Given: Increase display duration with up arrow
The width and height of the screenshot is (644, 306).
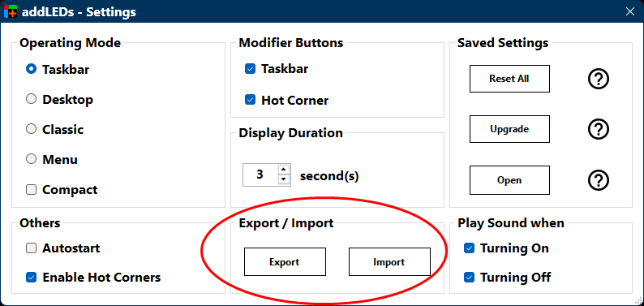Looking at the screenshot, I should (x=284, y=170).
